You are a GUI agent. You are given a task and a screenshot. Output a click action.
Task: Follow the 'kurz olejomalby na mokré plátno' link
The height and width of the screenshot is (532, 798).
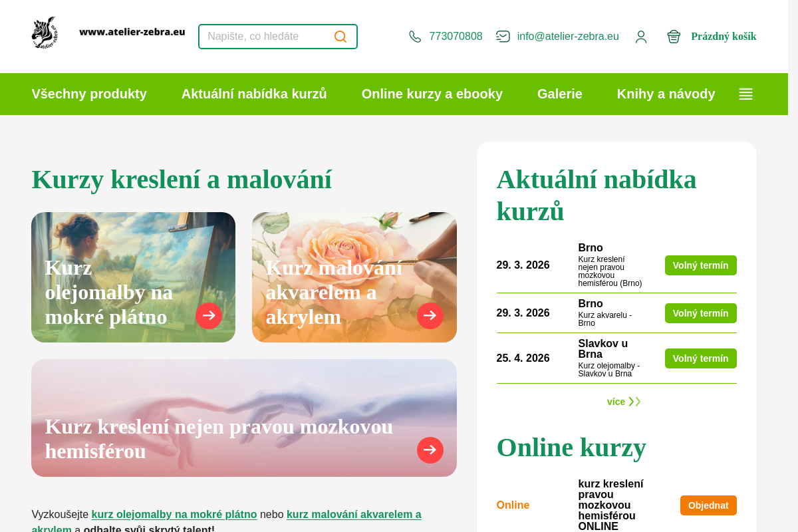pyautogui.click(x=174, y=514)
